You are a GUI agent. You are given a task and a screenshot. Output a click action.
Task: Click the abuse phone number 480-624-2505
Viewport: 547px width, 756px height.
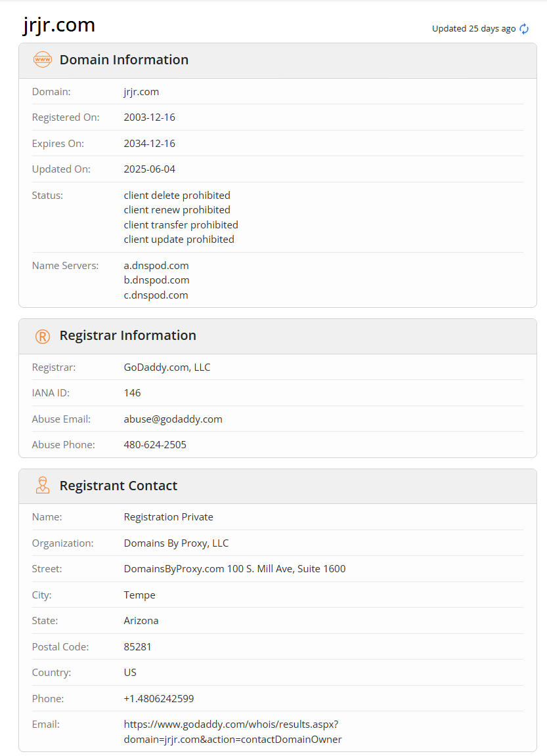155,444
